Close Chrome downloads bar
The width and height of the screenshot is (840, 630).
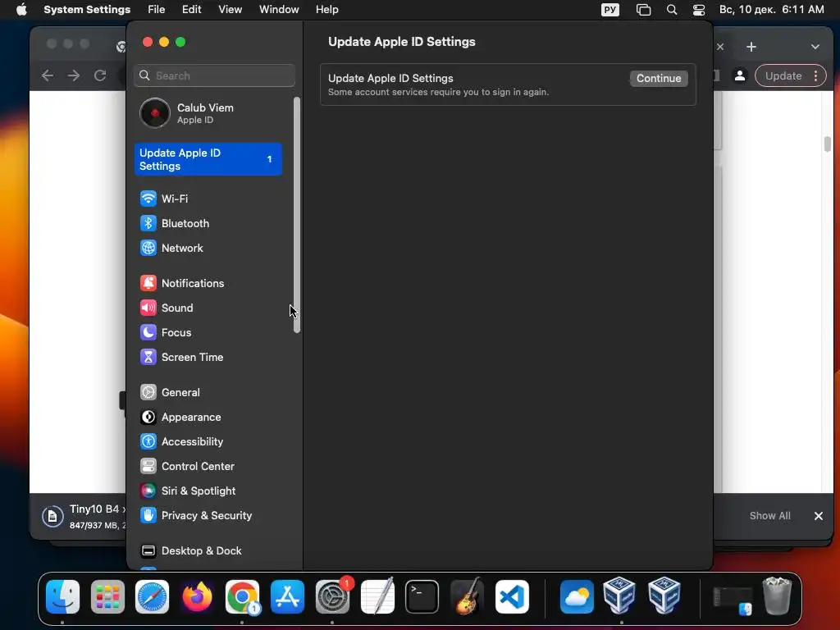(x=819, y=516)
